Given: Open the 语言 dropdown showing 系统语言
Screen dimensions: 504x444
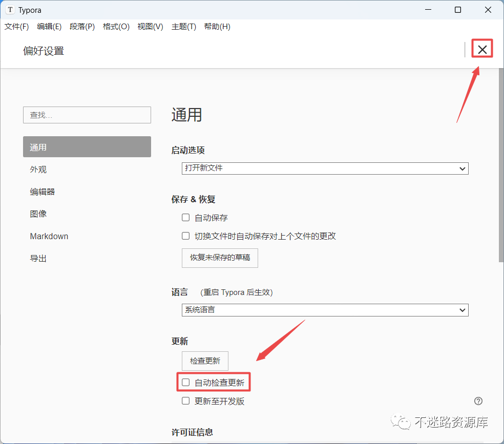Looking at the screenshot, I should [x=325, y=310].
